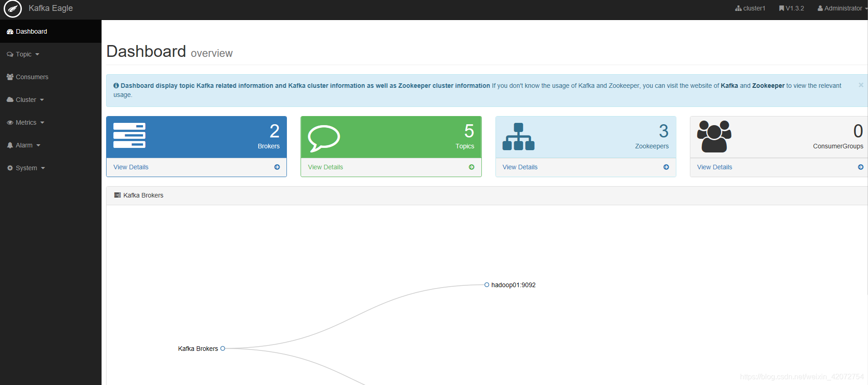Click the Consumers users icon in sidebar
The image size is (868, 385).
(x=10, y=77)
